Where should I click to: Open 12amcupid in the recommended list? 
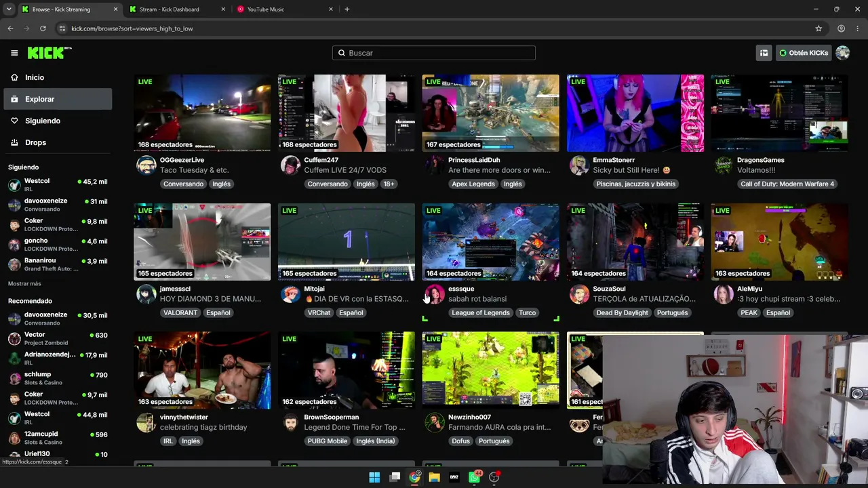(58, 438)
